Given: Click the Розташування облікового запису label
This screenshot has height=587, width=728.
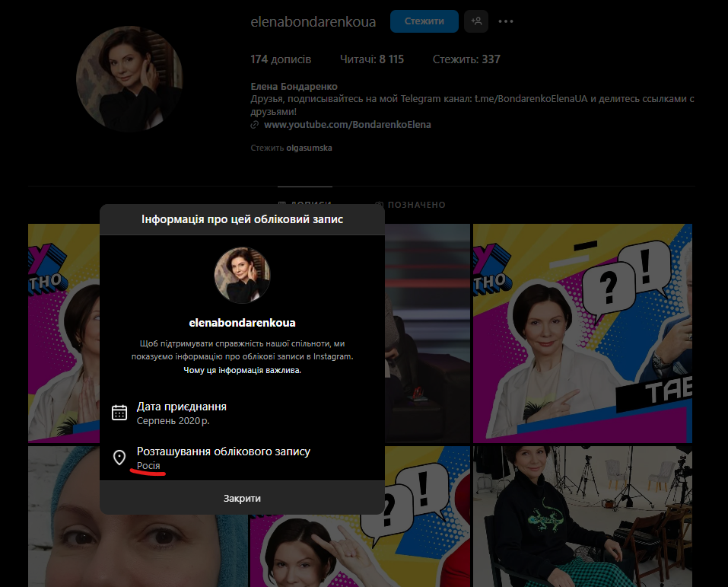Looking at the screenshot, I should click(224, 451).
